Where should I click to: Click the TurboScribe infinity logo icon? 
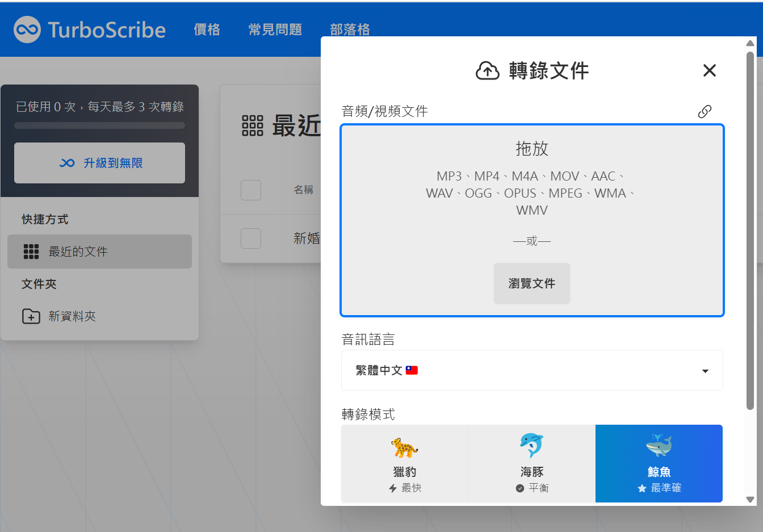pyautogui.click(x=27, y=30)
